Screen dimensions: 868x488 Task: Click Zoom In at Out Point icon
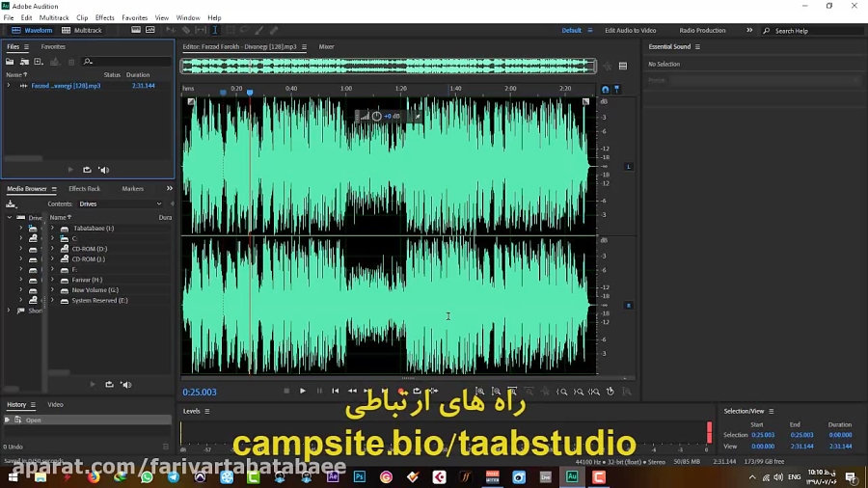579,392
